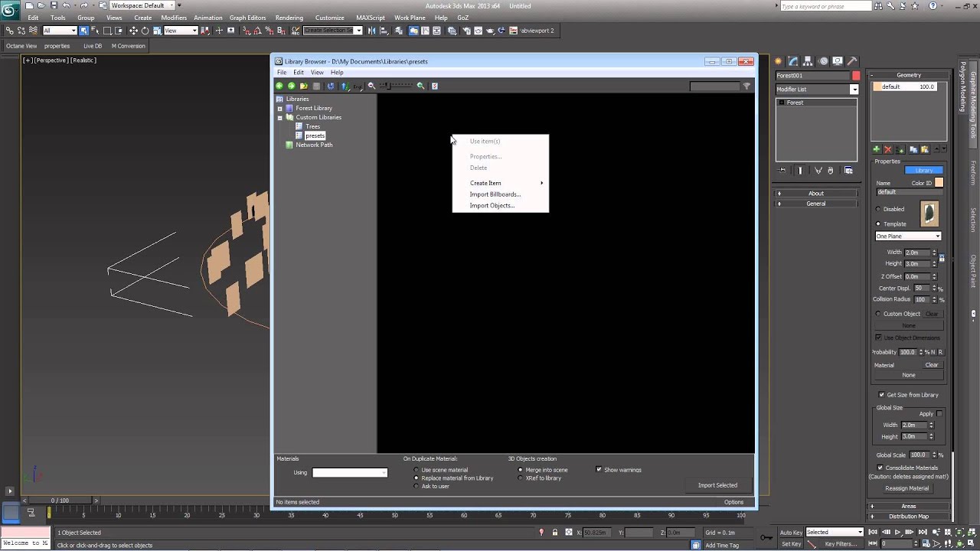The height and width of the screenshot is (551, 980).
Task: Click the Reassign Material button
Action: point(907,488)
